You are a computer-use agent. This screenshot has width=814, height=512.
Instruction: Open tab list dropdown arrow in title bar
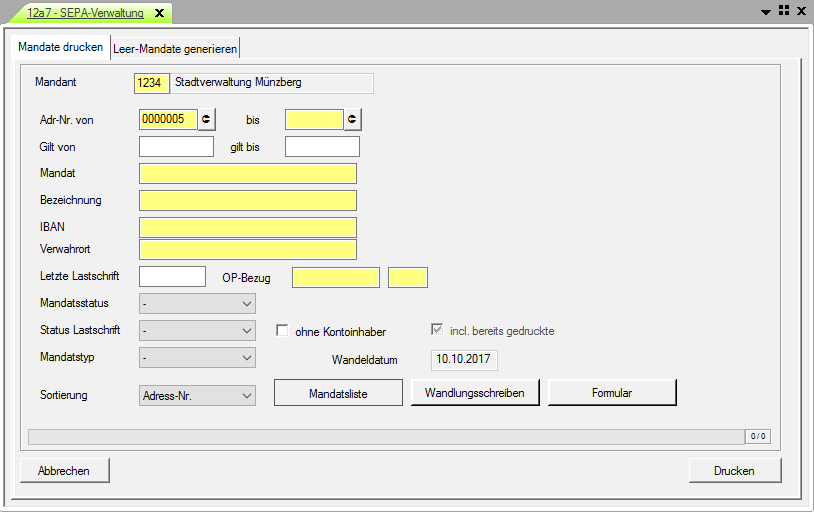pyautogui.click(x=766, y=11)
